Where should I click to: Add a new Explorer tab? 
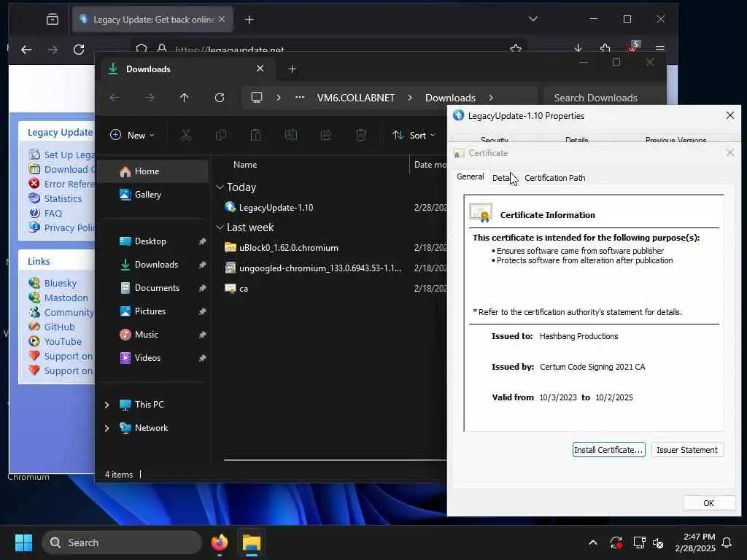pos(292,69)
